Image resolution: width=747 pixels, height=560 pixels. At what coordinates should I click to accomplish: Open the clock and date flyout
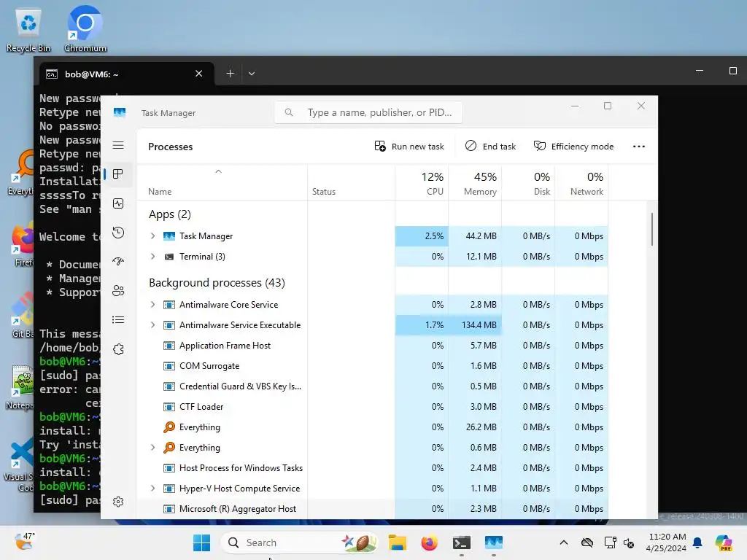pyautogui.click(x=665, y=542)
